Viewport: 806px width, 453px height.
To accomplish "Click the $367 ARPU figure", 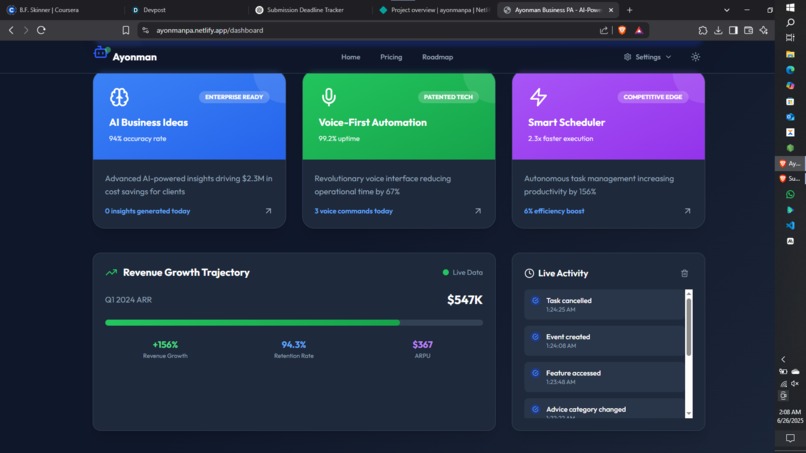I will pyautogui.click(x=423, y=345).
